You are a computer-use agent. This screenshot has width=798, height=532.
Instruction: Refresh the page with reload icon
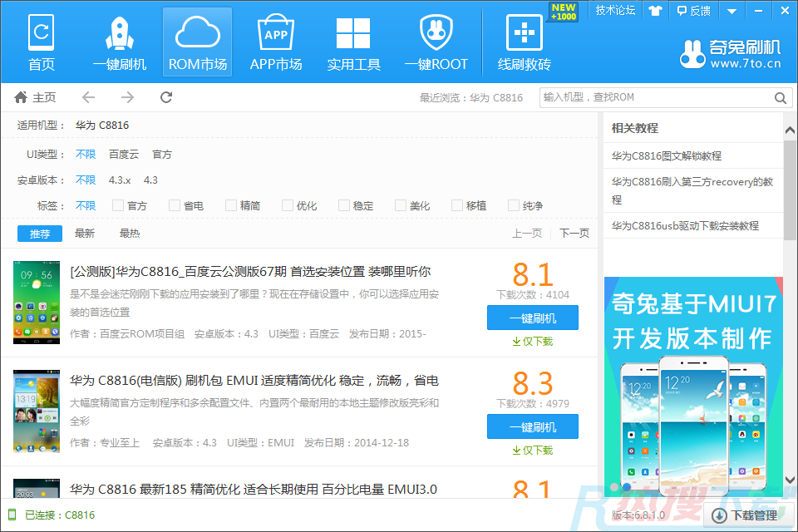(x=166, y=97)
